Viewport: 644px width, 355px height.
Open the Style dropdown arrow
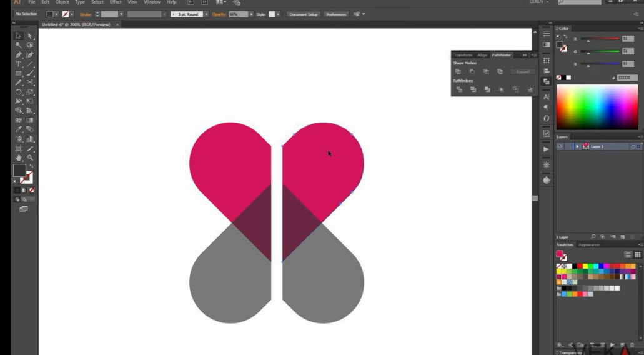[278, 14]
